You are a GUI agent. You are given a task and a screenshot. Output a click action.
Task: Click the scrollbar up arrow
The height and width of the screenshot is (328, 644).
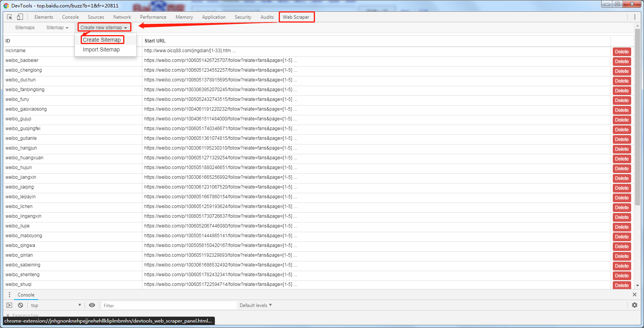point(637,26)
